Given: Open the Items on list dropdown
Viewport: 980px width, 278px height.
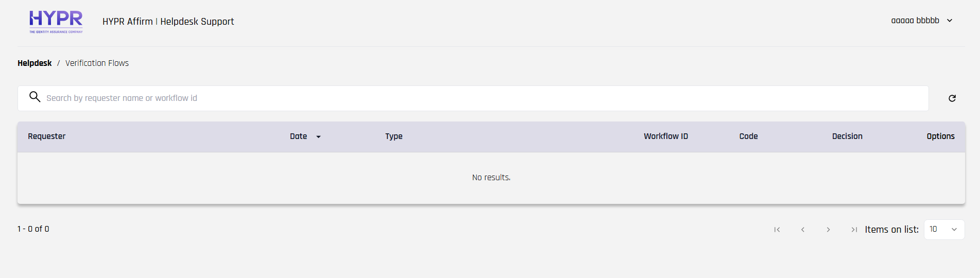Looking at the screenshot, I should click(944, 230).
